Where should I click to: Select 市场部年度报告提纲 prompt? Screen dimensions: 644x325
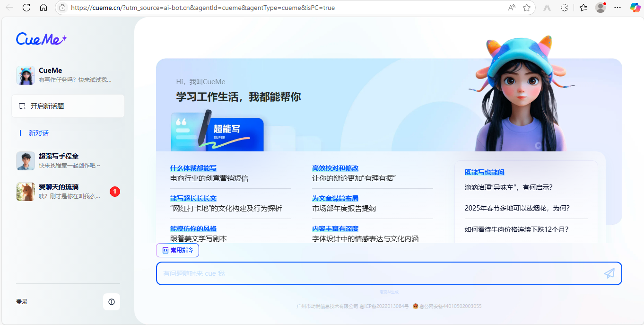coord(344,209)
